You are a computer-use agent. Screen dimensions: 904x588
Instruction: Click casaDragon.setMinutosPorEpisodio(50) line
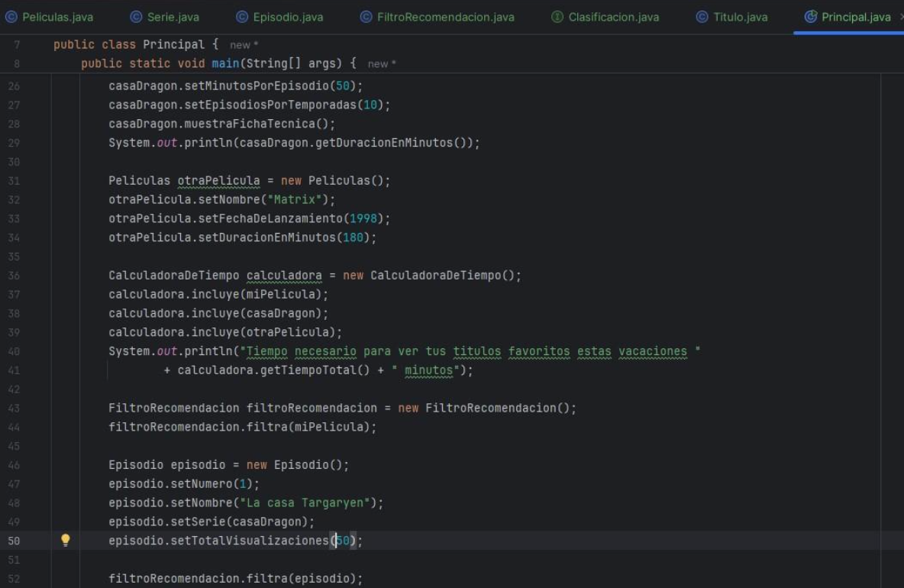(235, 86)
